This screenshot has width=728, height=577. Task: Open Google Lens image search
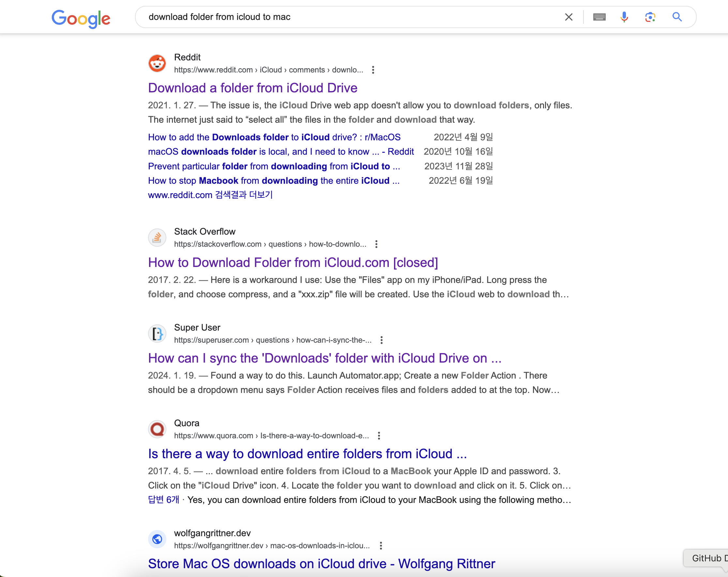(650, 17)
